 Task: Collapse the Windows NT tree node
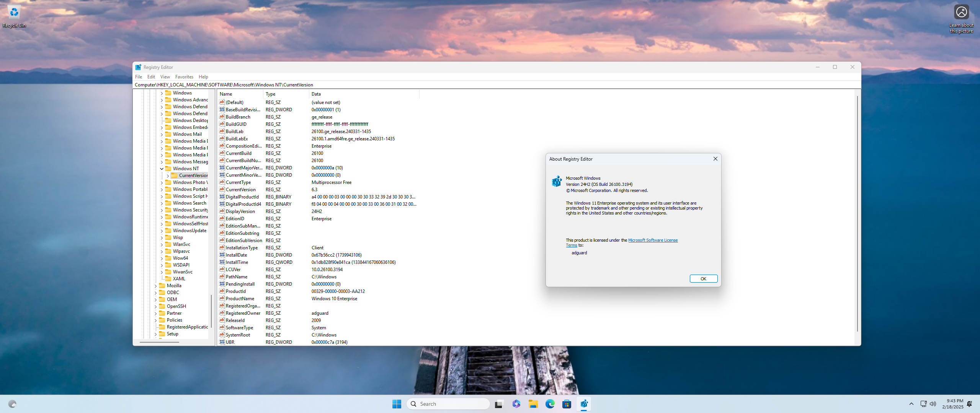pos(162,169)
